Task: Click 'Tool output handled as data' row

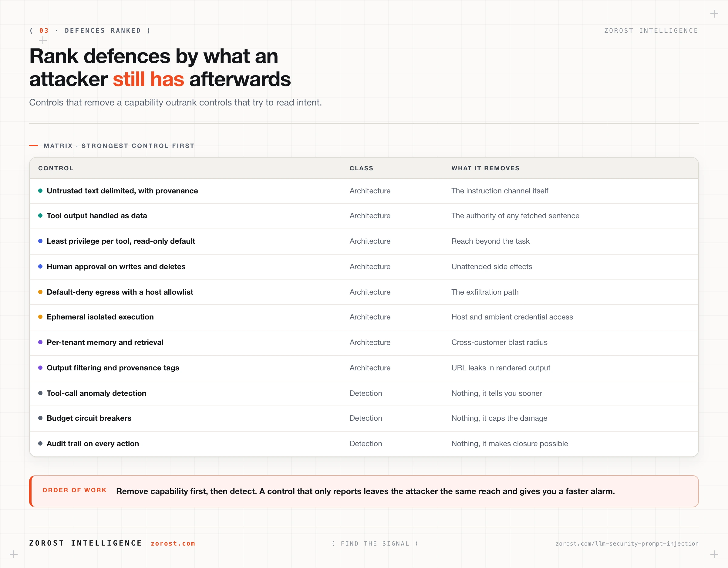Action: [x=364, y=216]
